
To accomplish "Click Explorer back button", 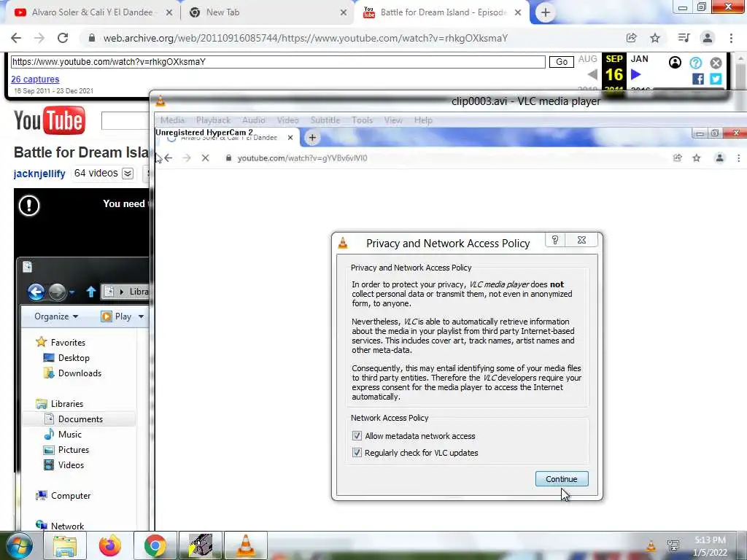I will click(36, 292).
